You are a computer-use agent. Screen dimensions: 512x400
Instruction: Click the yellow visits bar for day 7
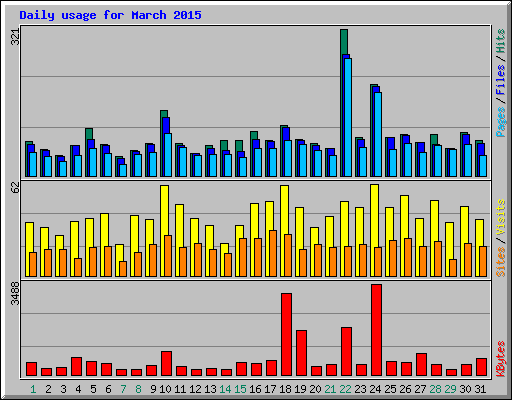point(119,253)
